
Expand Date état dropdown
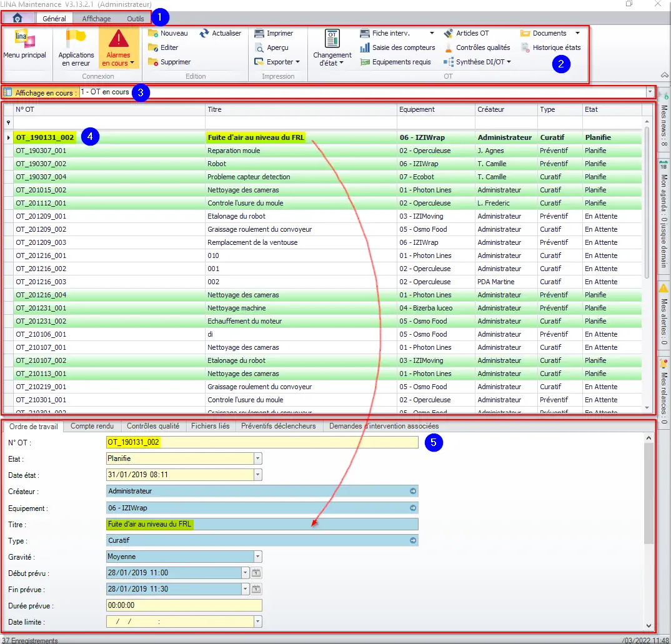(x=257, y=475)
